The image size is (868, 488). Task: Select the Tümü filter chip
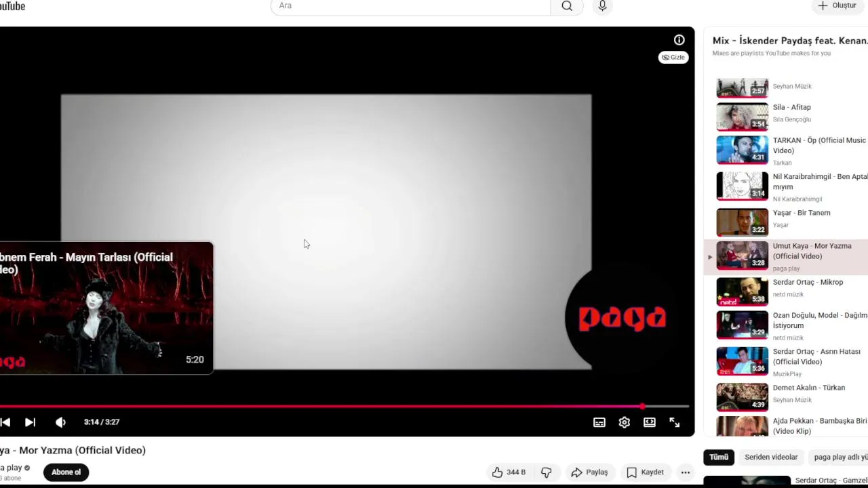click(719, 457)
